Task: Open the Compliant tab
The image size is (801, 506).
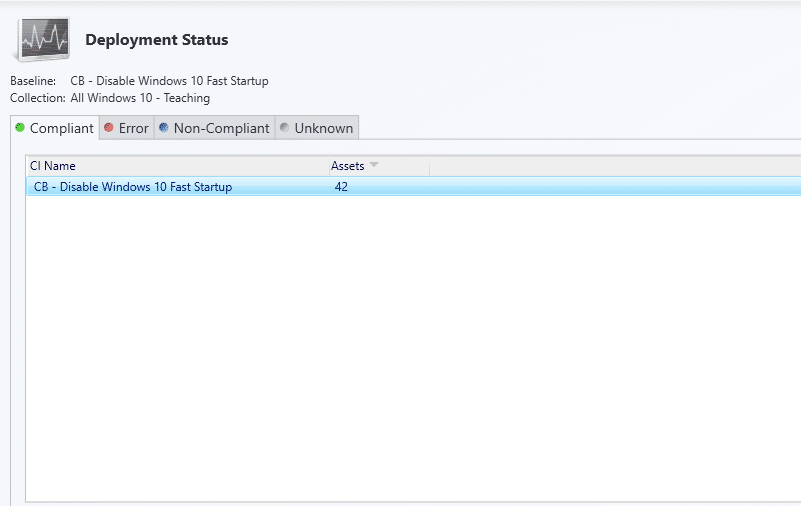Action: [55, 128]
